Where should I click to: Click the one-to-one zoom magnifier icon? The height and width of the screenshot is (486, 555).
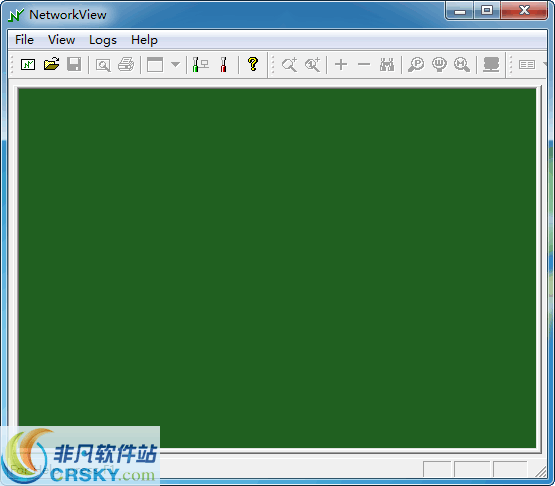[313, 65]
